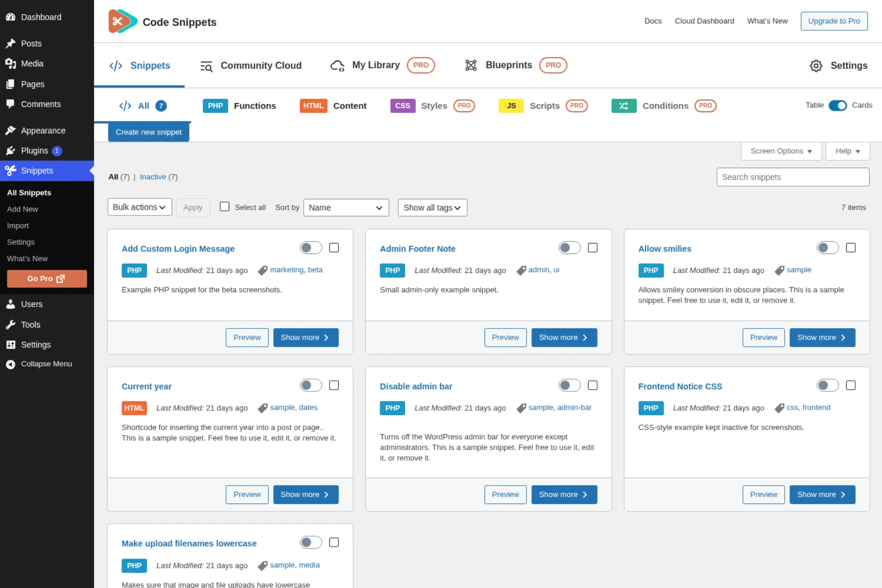Click the Plugins plug icon

[x=11, y=151]
